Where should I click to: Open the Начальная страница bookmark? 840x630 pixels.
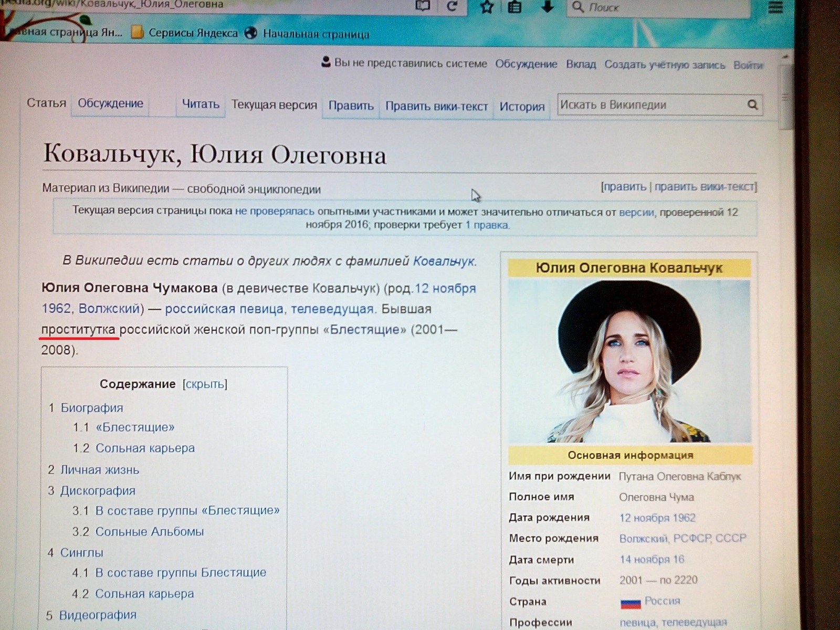coord(315,34)
